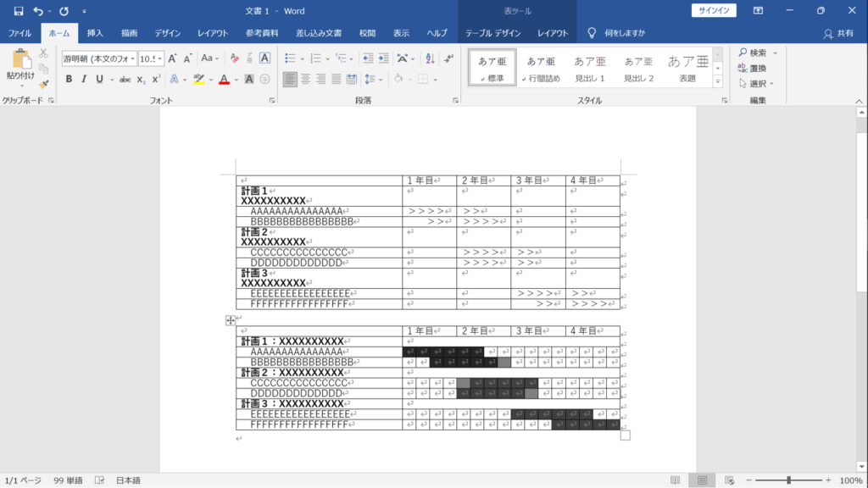Open the 挿入 ribbon tab

pyautogui.click(x=95, y=33)
